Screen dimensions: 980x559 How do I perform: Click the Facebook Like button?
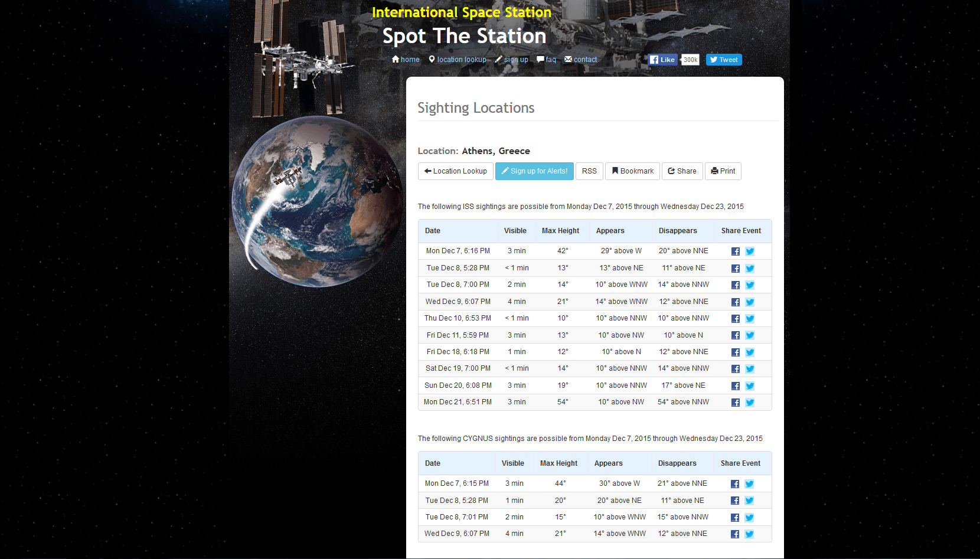click(662, 60)
